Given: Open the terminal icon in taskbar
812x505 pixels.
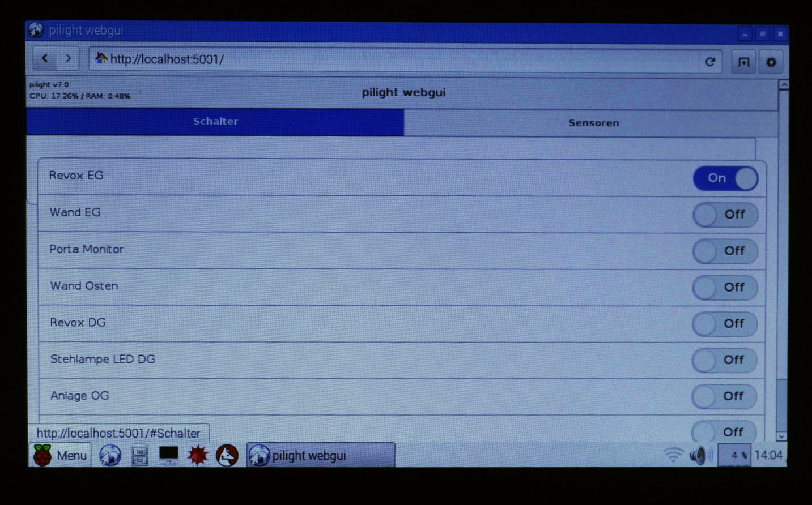Looking at the screenshot, I should pos(169,455).
